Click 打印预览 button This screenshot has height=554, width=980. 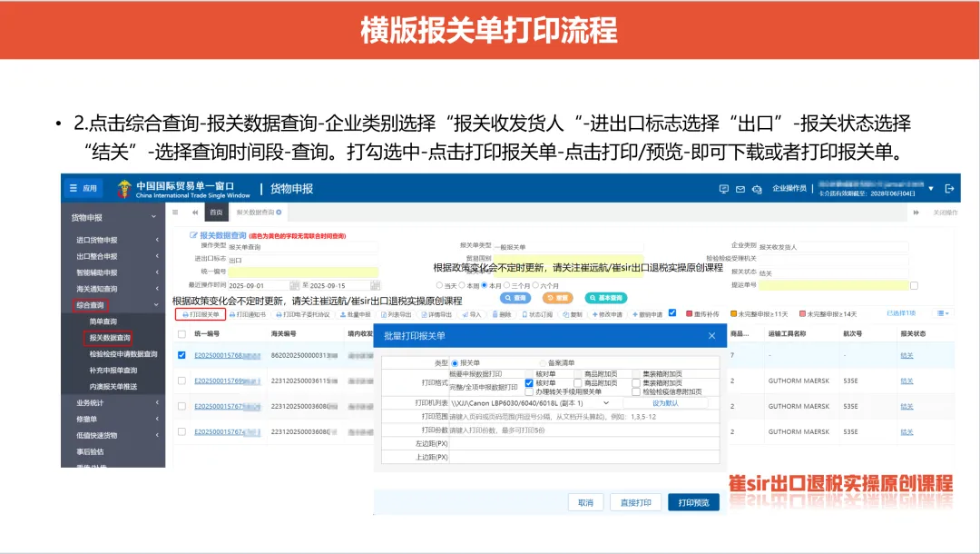point(694,502)
